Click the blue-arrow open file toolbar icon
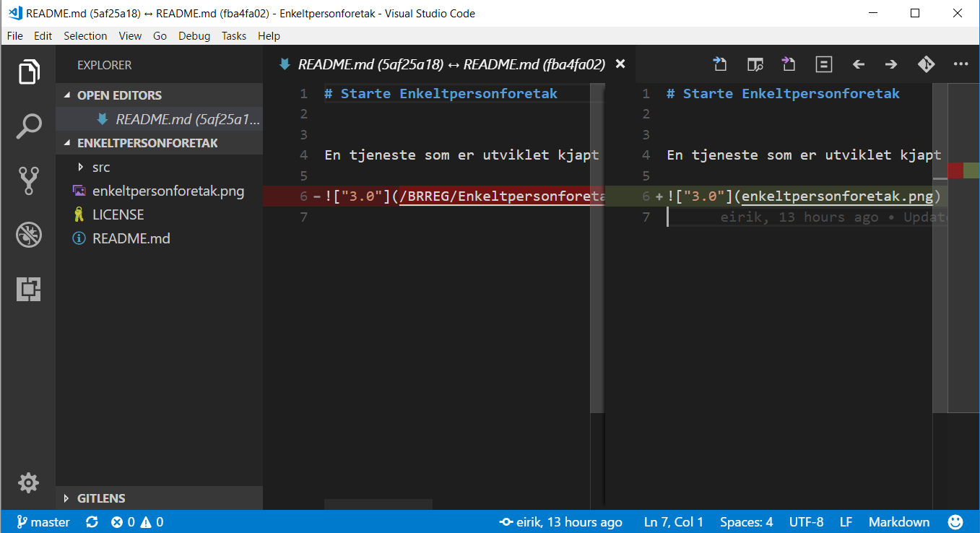The height and width of the screenshot is (533, 980). click(719, 64)
